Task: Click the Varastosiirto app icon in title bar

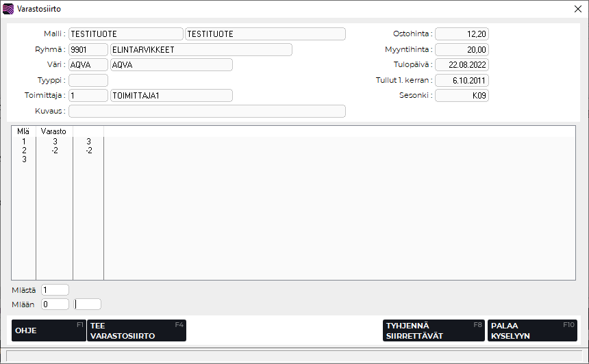Action: (x=8, y=9)
